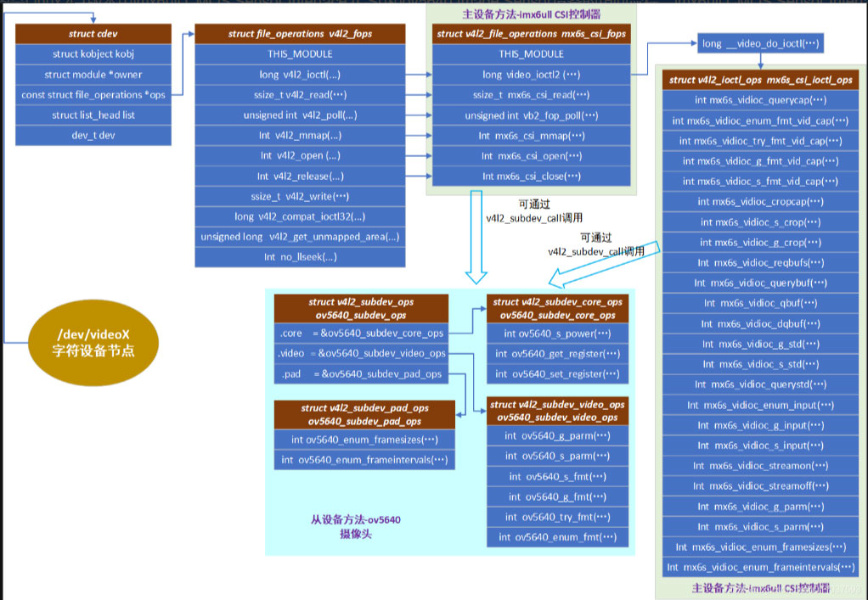Select the struct v4l2_subdev_ops ov5640_subdev_ops header
The image size is (868, 600).
[x=364, y=308]
